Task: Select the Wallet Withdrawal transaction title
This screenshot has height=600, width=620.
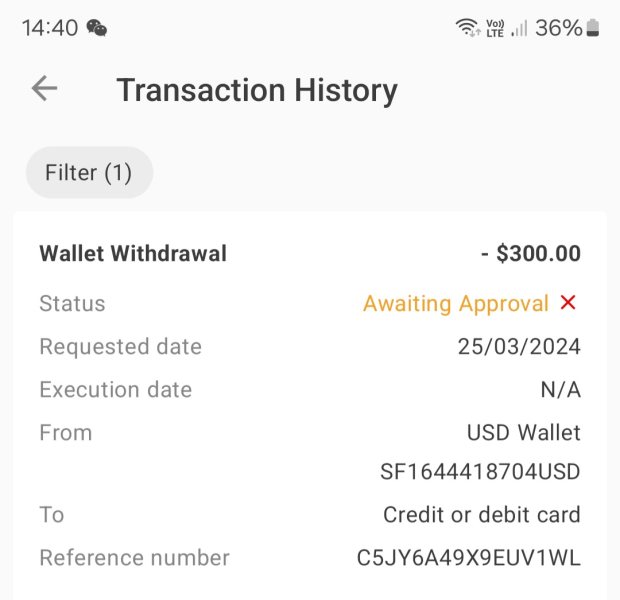Action: click(x=133, y=254)
